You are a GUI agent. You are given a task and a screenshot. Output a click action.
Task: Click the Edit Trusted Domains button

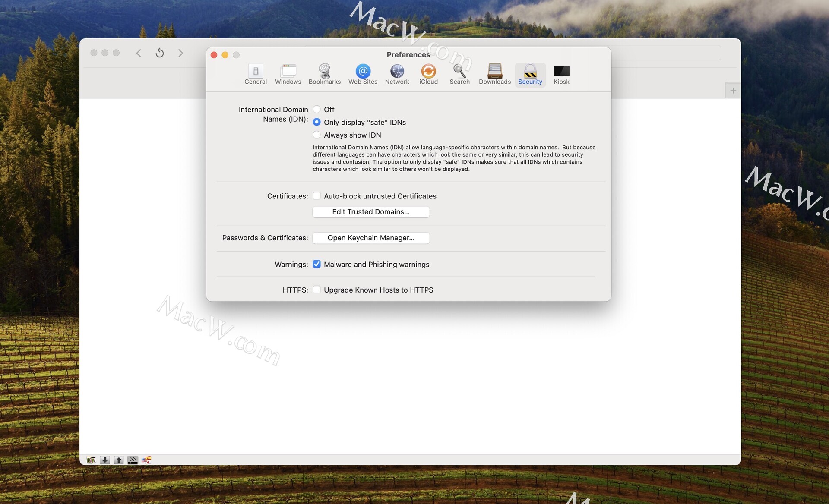click(371, 212)
